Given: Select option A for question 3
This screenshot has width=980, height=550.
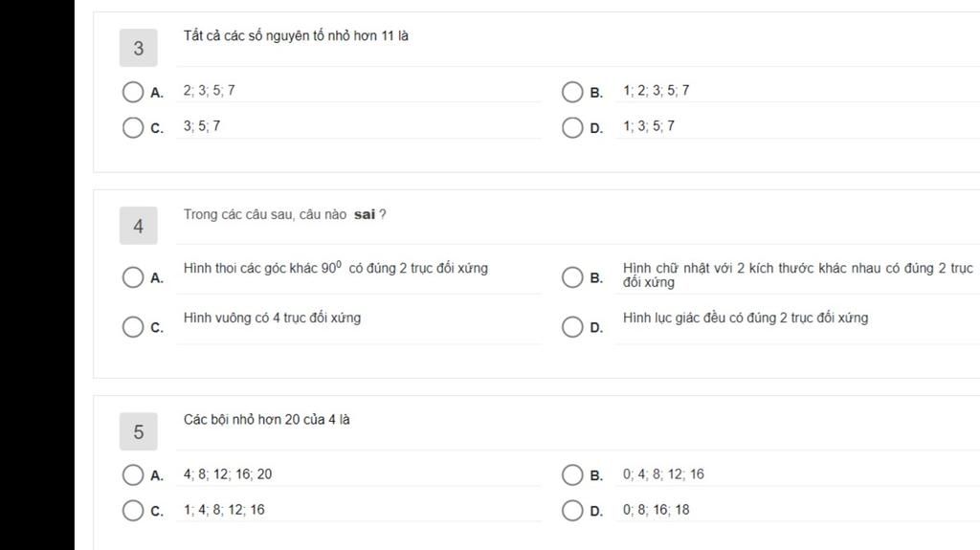Looking at the screenshot, I should pyautogui.click(x=133, y=92).
